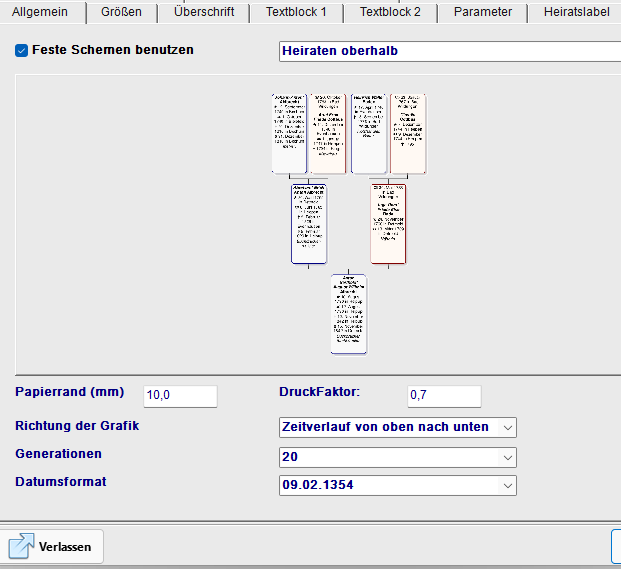
Task: Focus the DruckFaktor value field
Action: pos(443,396)
